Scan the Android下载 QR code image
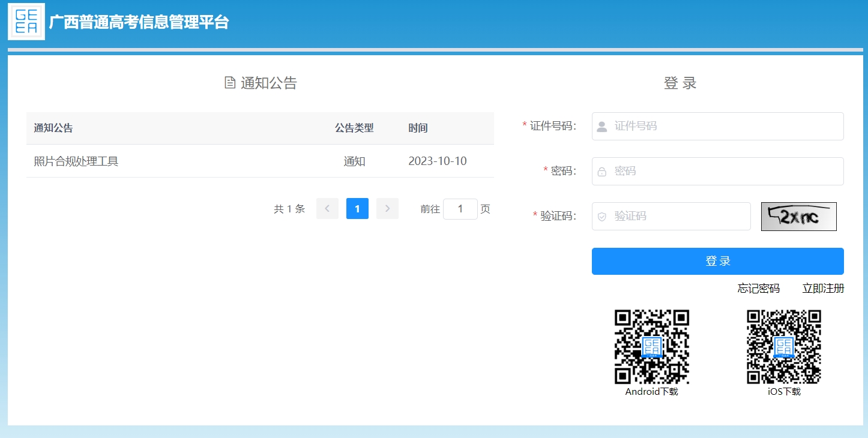868x438 pixels. pyautogui.click(x=652, y=347)
